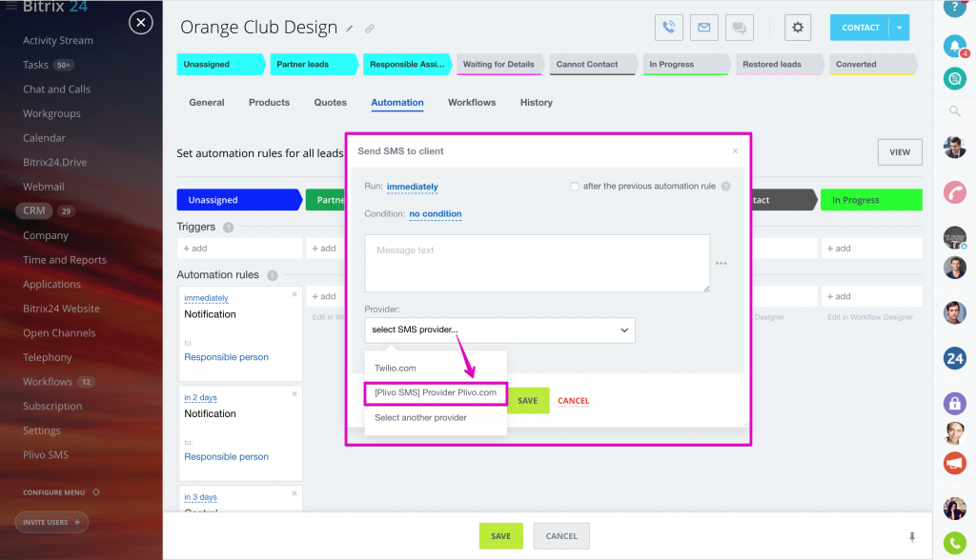Edit the Orange Club Design title with pencil icon
Image resolution: width=976 pixels, height=560 pixels.
tap(350, 29)
